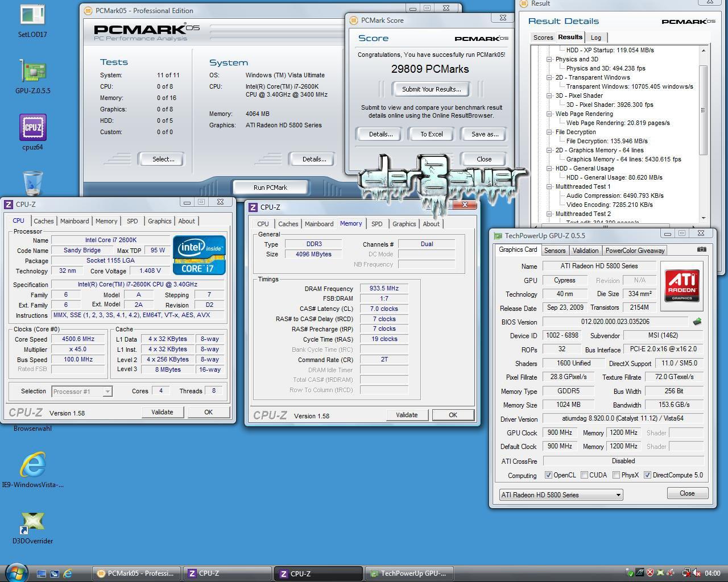Open the Validation tab in GPU-Z

coord(585,251)
